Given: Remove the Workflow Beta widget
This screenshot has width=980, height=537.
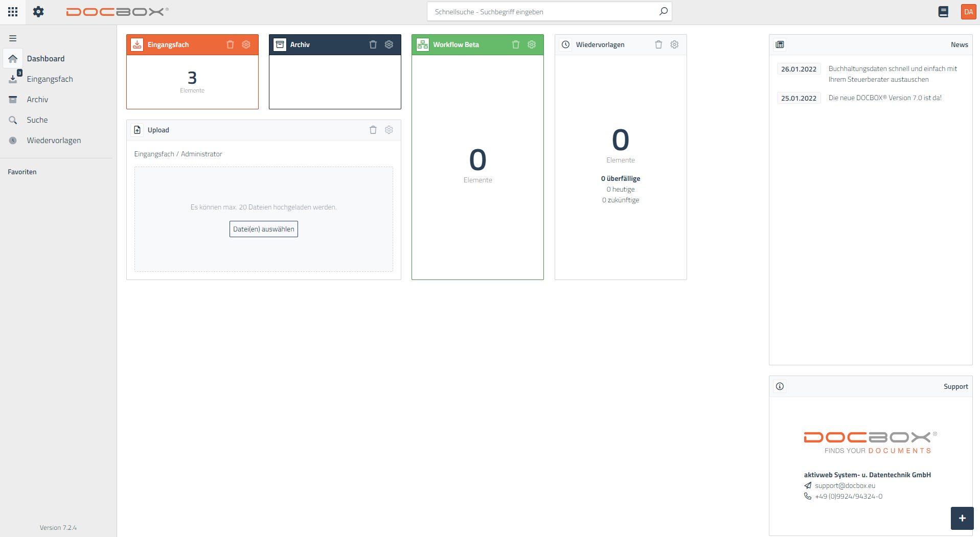Looking at the screenshot, I should 516,45.
